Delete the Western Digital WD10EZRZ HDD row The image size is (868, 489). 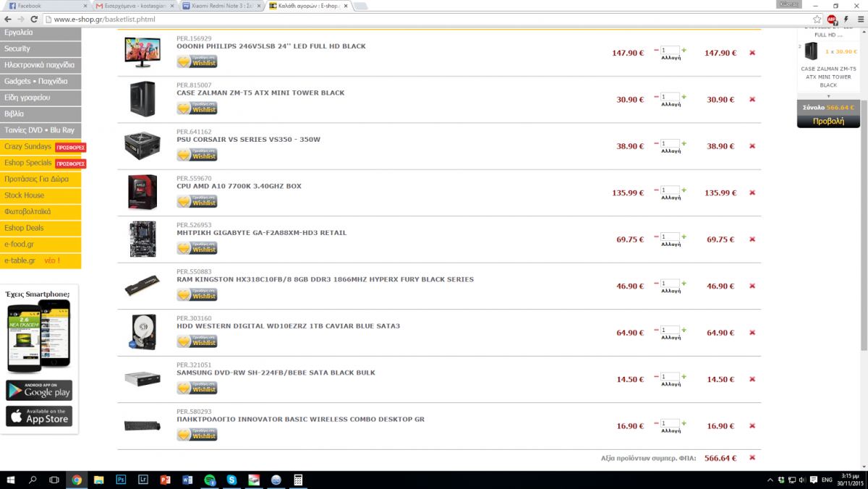(x=752, y=333)
